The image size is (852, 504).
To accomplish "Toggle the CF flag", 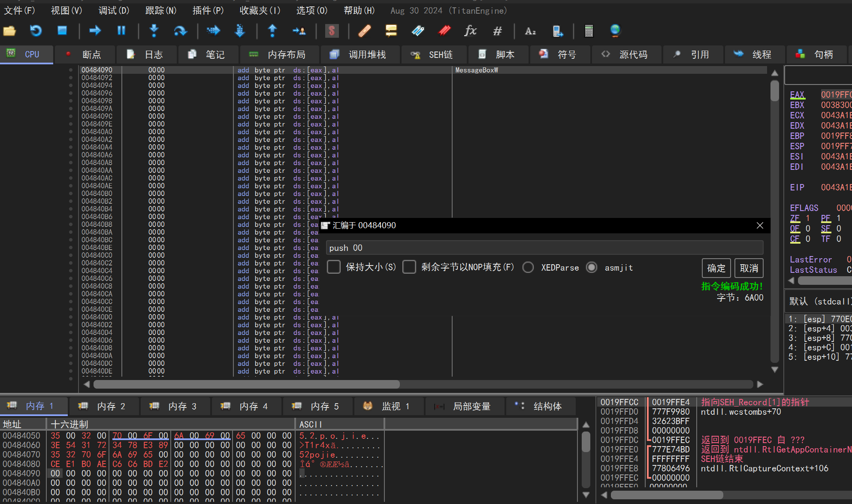I will pos(795,239).
